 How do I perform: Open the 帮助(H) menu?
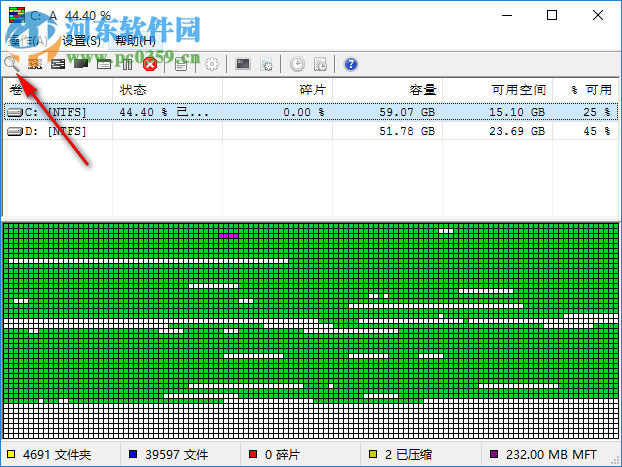click(x=135, y=40)
